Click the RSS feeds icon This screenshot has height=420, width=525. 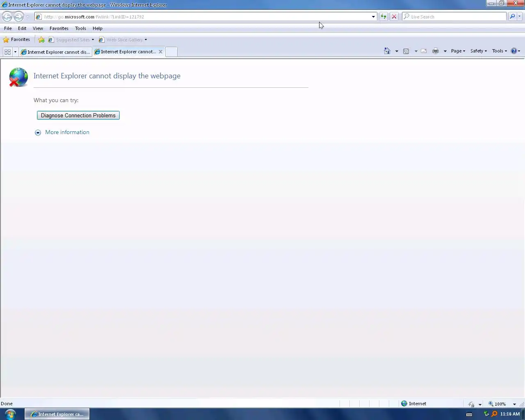tap(406, 51)
